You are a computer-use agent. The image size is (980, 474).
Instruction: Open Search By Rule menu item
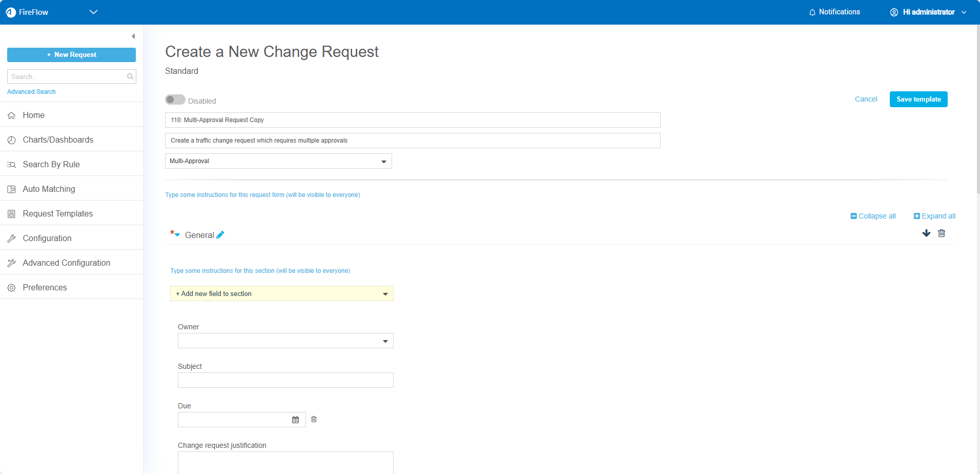point(51,164)
